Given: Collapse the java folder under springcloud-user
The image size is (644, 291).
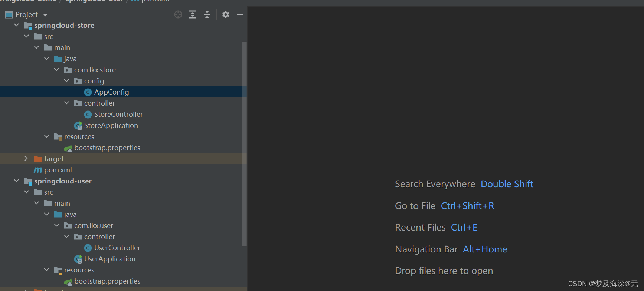Looking at the screenshot, I should (x=46, y=214).
